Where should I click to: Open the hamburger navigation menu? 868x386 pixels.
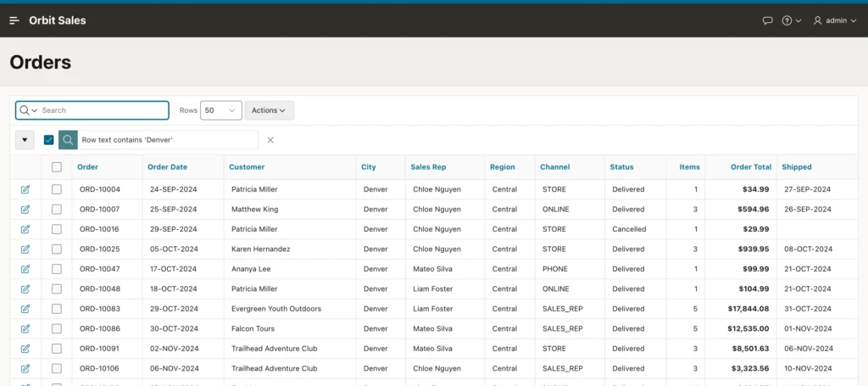click(x=14, y=20)
